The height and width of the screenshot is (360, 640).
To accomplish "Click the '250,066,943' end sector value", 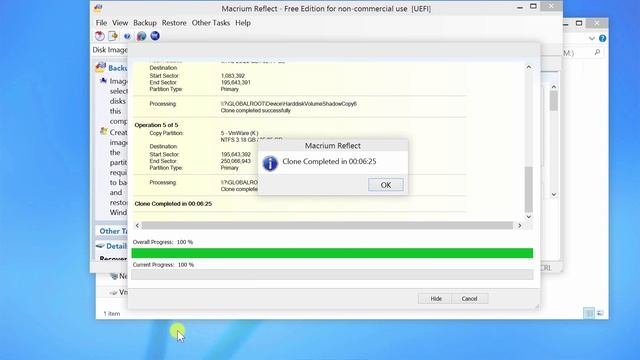I will [x=236, y=161].
